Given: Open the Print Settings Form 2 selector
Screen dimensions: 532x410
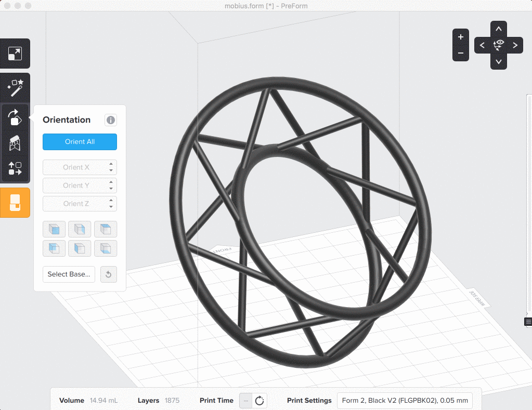Looking at the screenshot, I should [405, 401].
